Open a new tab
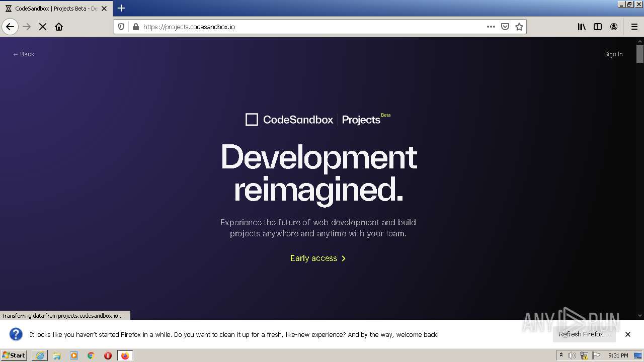This screenshot has height=362, width=644. click(121, 8)
